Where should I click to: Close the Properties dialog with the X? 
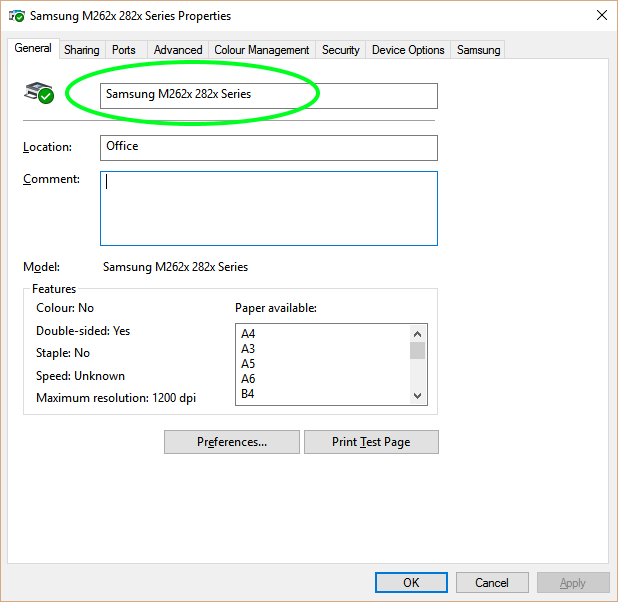pos(601,15)
